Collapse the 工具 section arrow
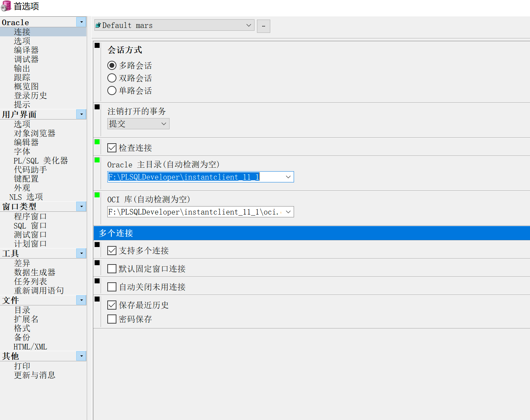The image size is (530, 420). (81, 253)
